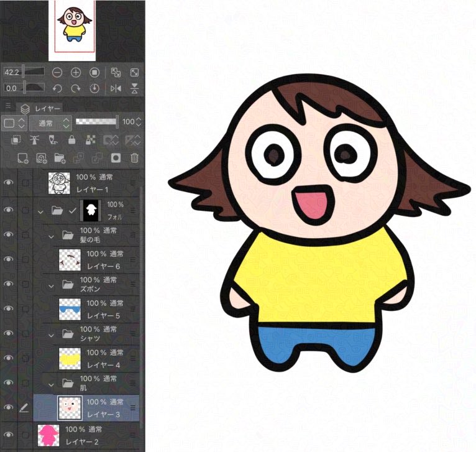Collapse the ズボン folder chevron
Image resolution: width=476 pixels, height=452 pixels.
[52, 286]
